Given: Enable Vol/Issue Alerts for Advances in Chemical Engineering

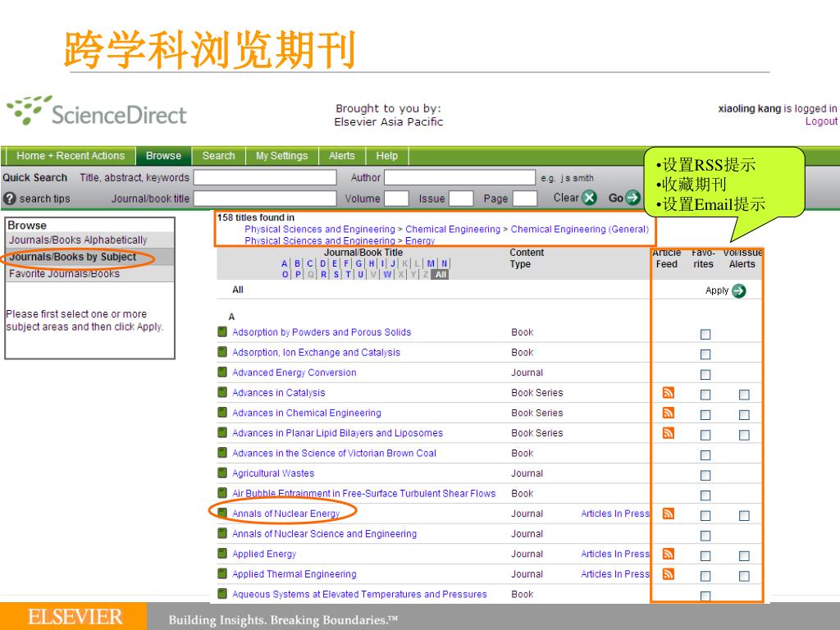Looking at the screenshot, I should (x=744, y=415).
